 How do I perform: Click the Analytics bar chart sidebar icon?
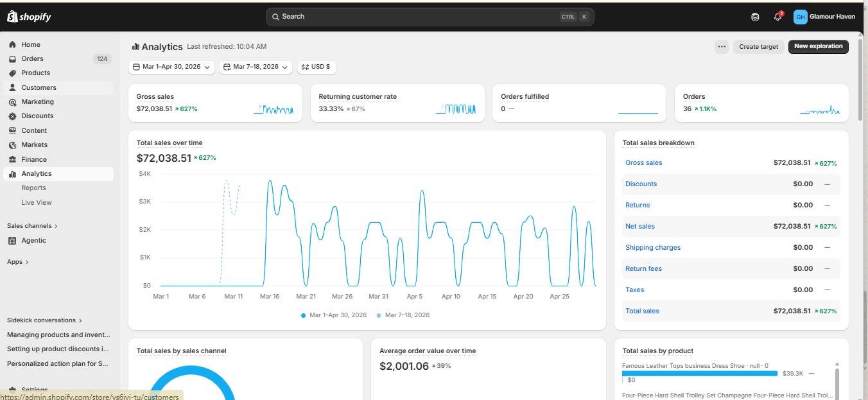tap(12, 174)
